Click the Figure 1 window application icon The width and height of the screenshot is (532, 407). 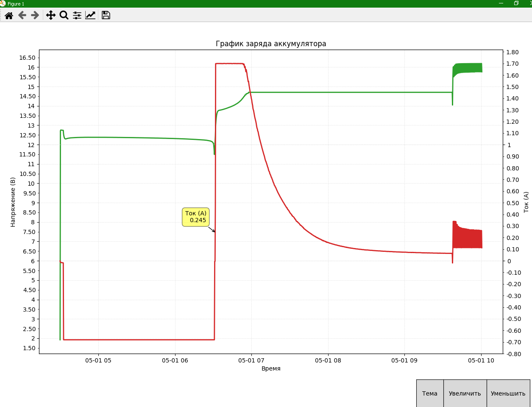click(4, 3)
